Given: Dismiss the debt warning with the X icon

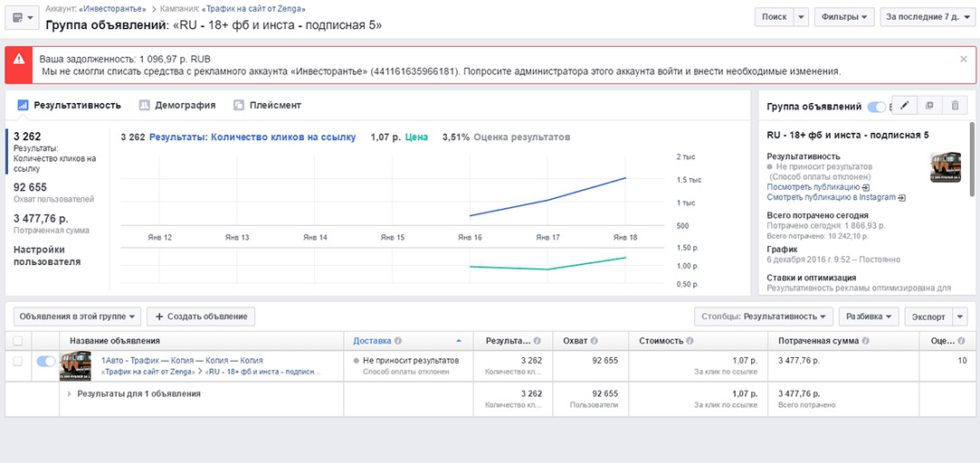Looking at the screenshot, I should click(x=963, y=59).
